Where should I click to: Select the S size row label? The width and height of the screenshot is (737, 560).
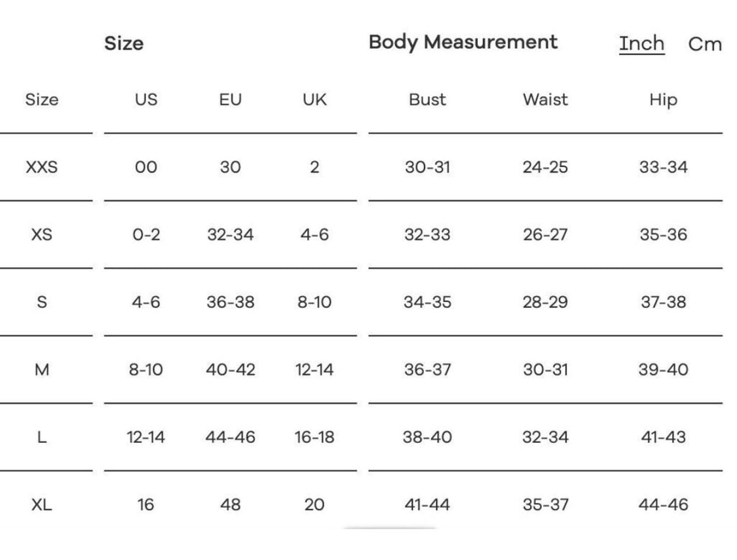42,301
